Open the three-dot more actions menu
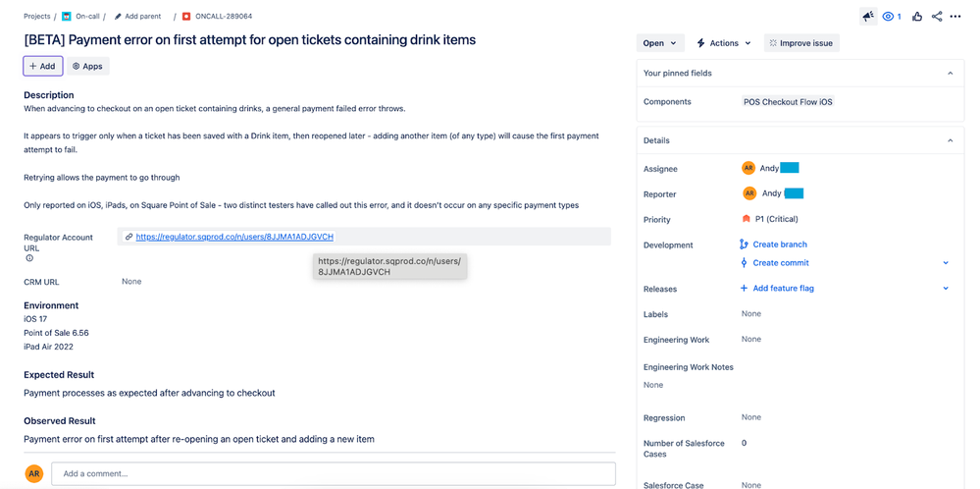 coord(955,17)
